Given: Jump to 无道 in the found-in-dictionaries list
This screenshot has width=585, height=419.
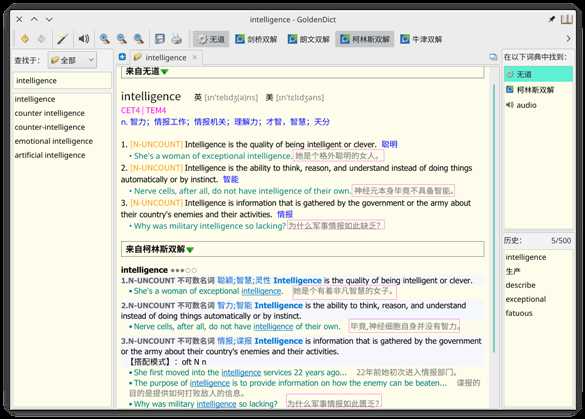Looking at the screenshot, I should [538, 74].
